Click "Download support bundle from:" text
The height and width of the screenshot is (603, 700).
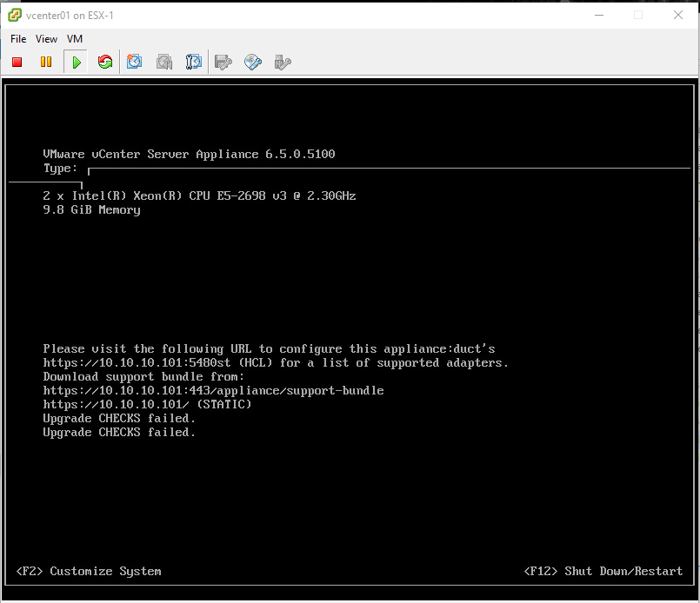(x=143, y=376)
